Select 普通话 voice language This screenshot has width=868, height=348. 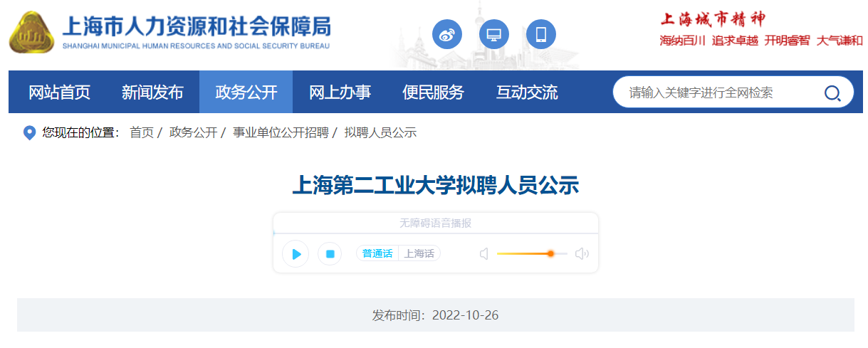tap(377, 253)
